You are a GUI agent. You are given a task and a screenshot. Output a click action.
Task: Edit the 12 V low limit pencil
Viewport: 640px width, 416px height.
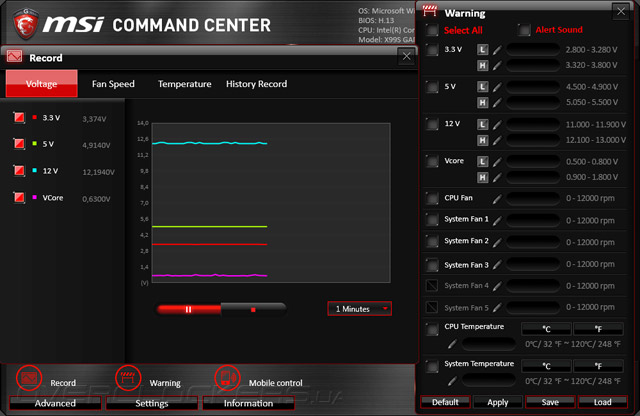pyautogui.click(x=497, y=125)
